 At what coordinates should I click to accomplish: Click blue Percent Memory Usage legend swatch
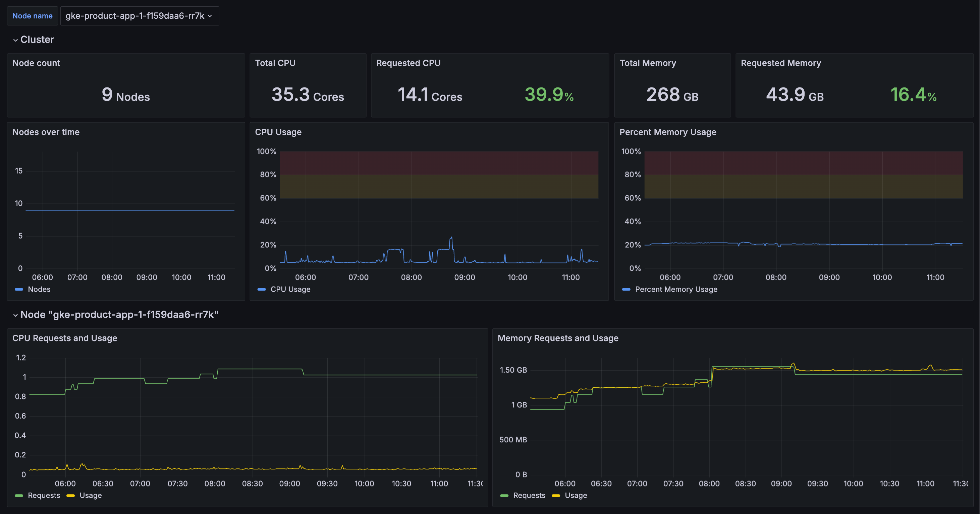click(x=626, y=289)
